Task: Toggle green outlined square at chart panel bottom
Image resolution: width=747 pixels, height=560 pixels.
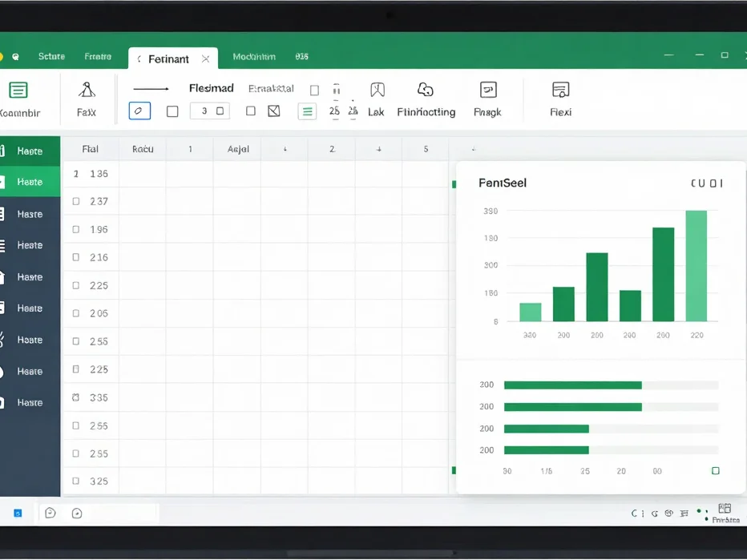Action: pyautogui.click(x=715, y=471)
